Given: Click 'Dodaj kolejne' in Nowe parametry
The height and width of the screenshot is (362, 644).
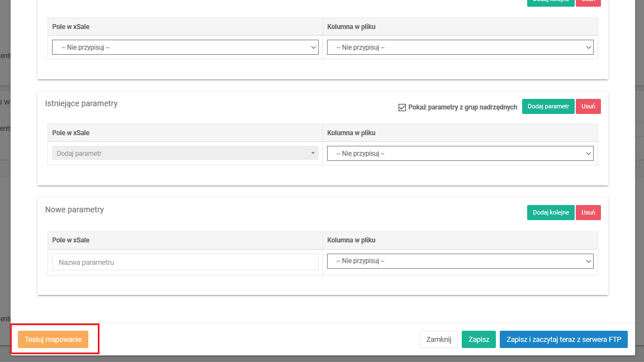Looking at the screenshot, I should 550,212.
